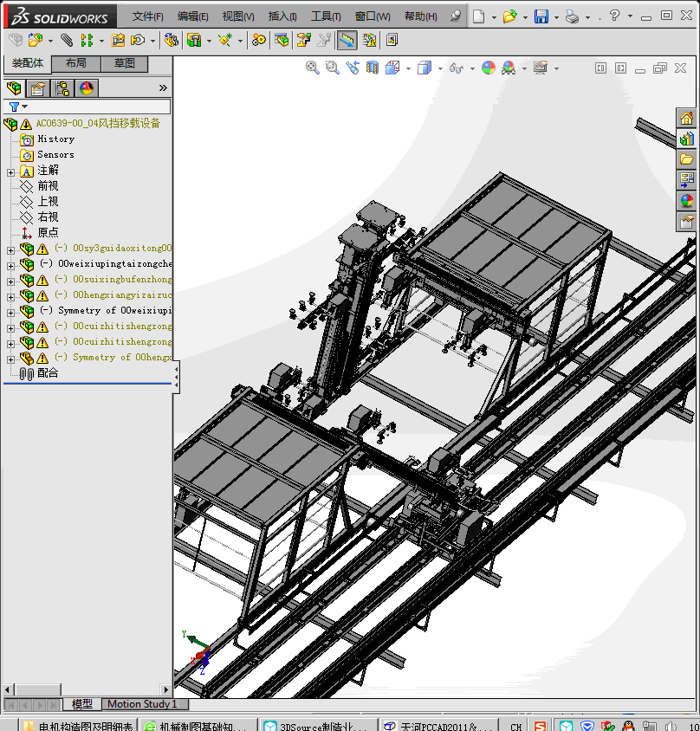
Task: Open the DisplayManager tab icon
Action: coord(86,88)
